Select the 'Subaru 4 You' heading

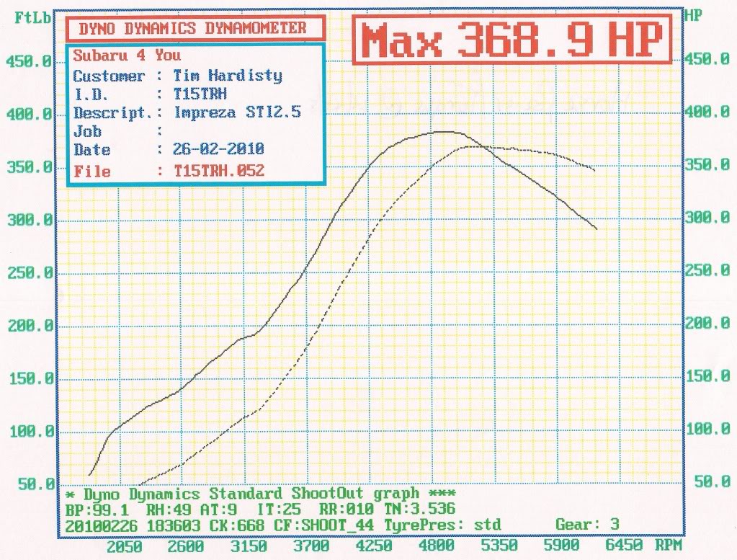tap(127, 55)
